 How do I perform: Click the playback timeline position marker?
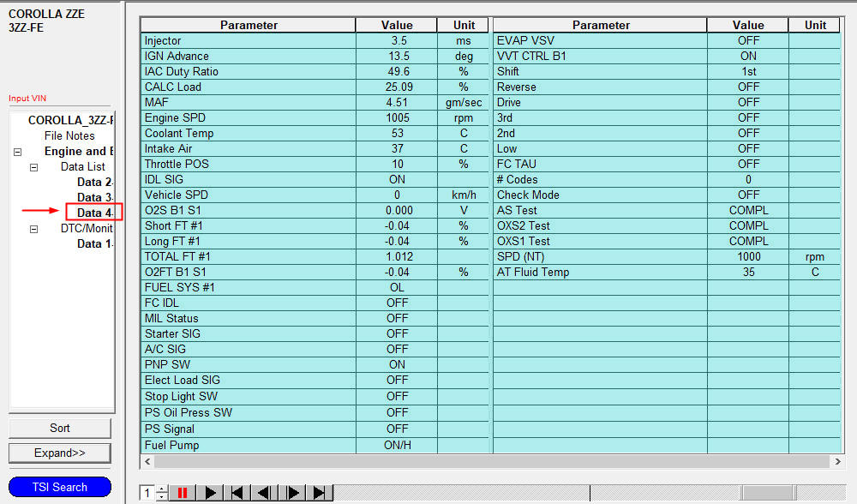(590, 493)
